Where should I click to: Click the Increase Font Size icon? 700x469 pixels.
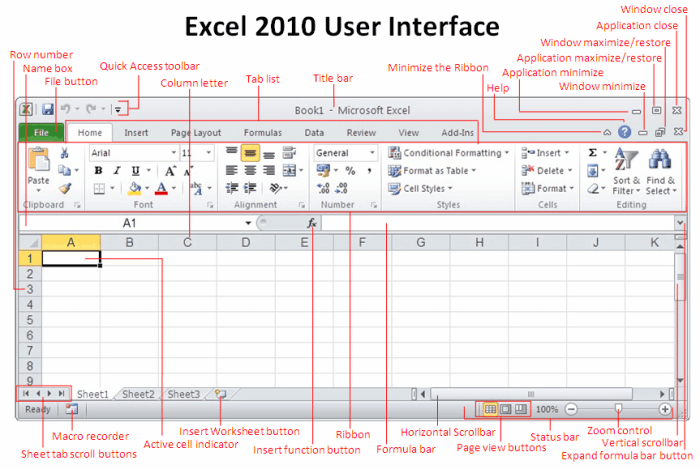(x=171, y=170)
